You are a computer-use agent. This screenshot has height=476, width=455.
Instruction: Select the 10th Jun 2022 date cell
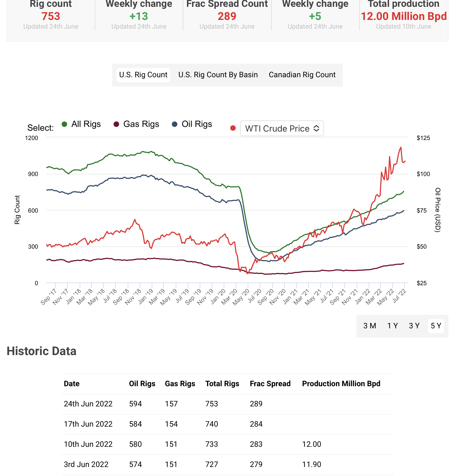point(88,444)
